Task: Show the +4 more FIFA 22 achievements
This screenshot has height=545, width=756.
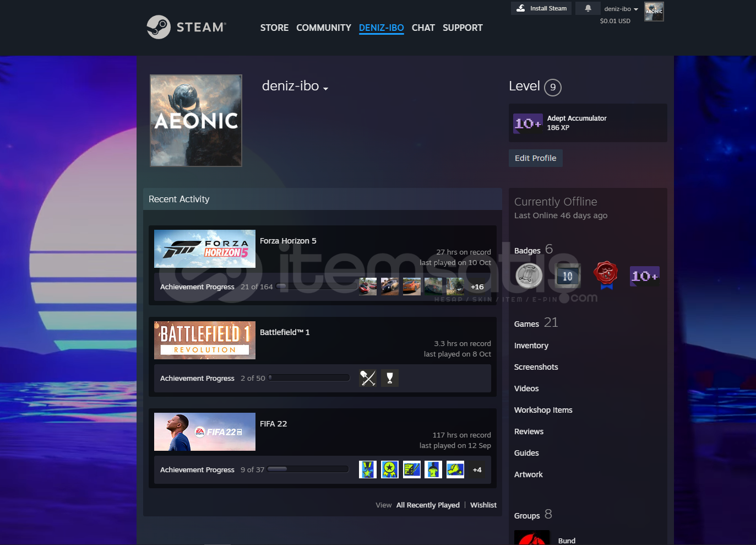Action: pos(477,470)
